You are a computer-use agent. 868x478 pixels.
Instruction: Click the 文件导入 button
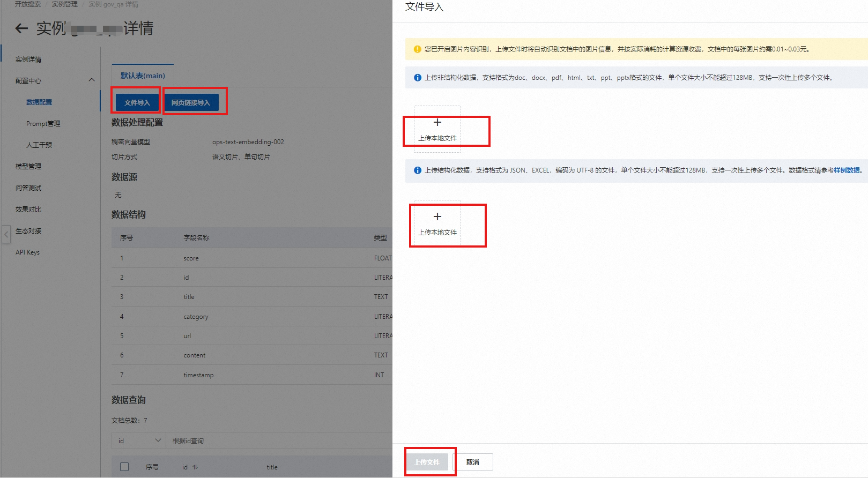click(x=137, y=102)
